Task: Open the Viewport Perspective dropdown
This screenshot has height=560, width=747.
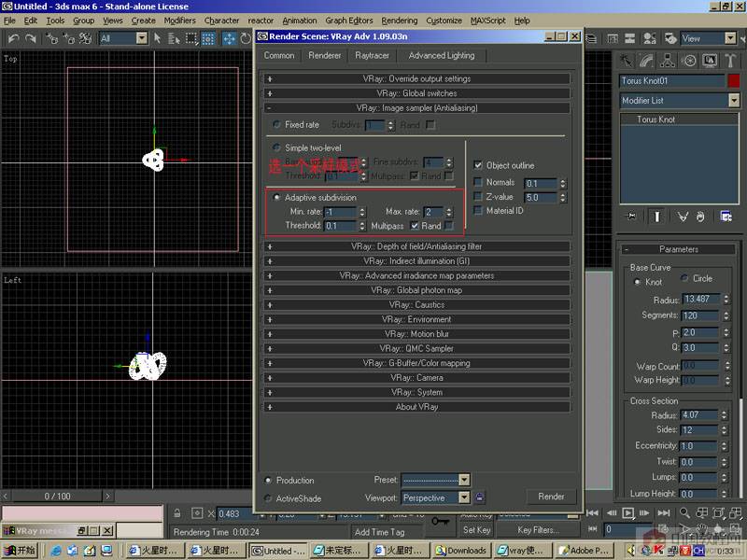Action: [464, 497]
